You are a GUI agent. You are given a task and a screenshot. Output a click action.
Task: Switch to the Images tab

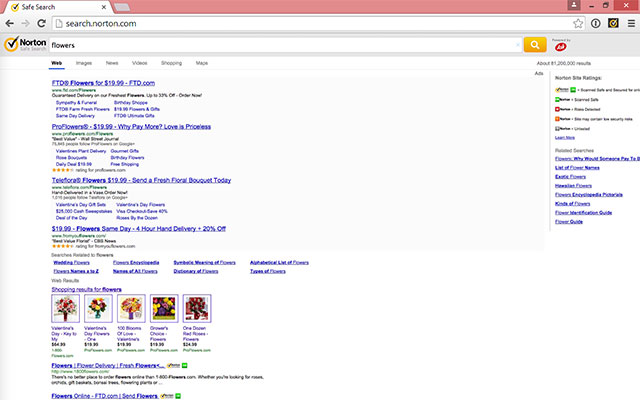84,63
